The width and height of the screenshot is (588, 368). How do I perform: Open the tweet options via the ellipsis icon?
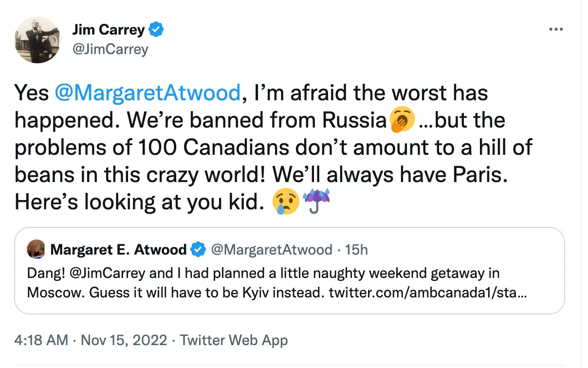(555, 29)
